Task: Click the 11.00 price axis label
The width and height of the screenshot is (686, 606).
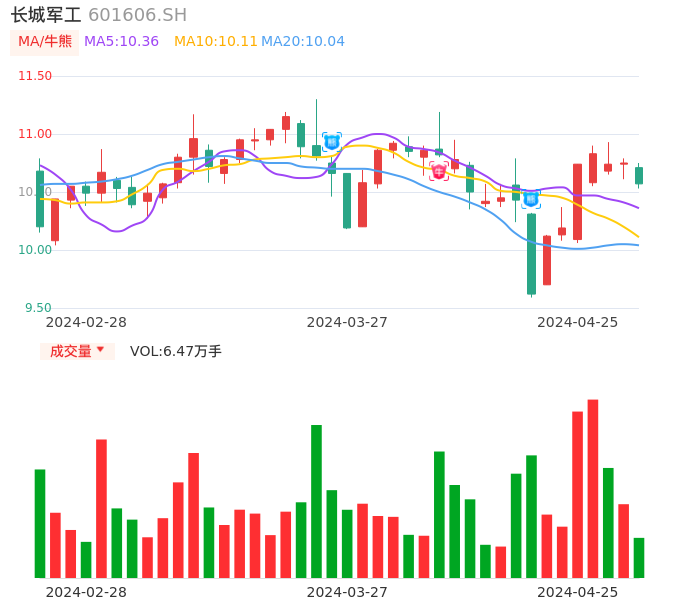Action: 35,134
